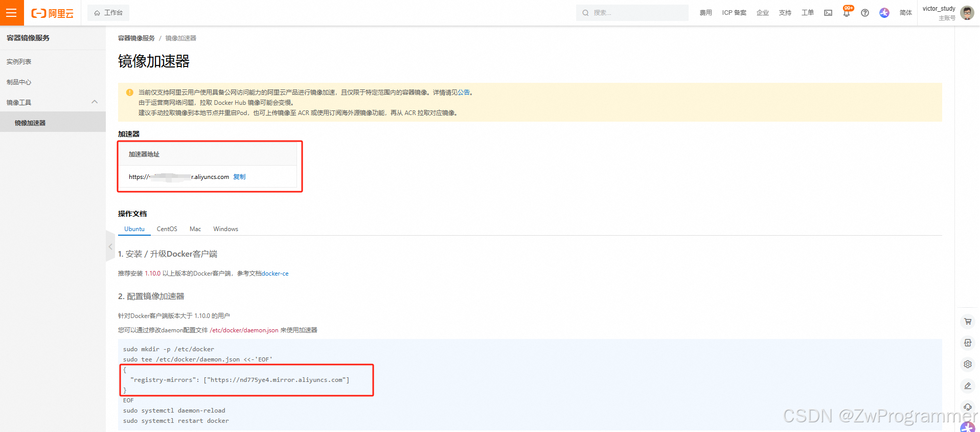Click the /etc/docker/daemon.json path text
The height and width of the screenshot is (432, 980).
(x=244, y=330)
